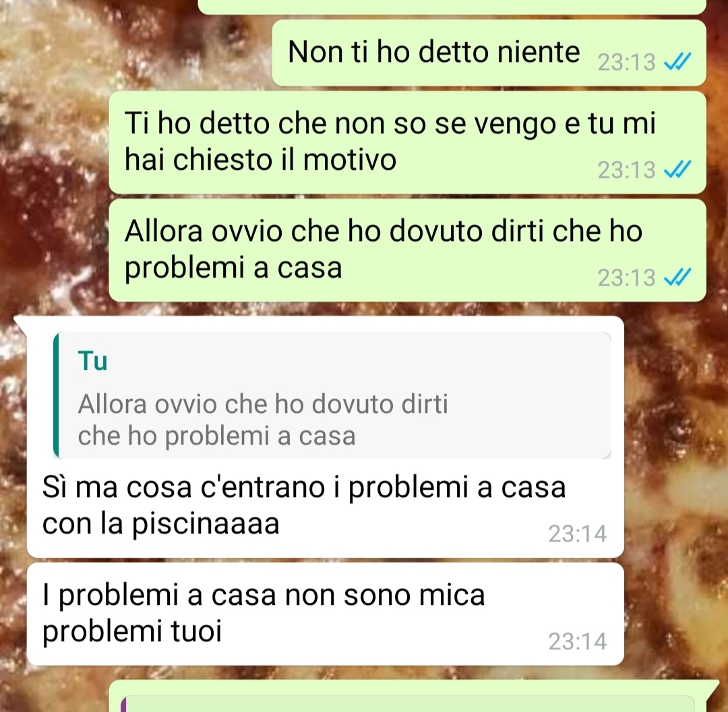Click 23:13 timestamp on "hai chiesto il motivo" message

click(626, 170)
